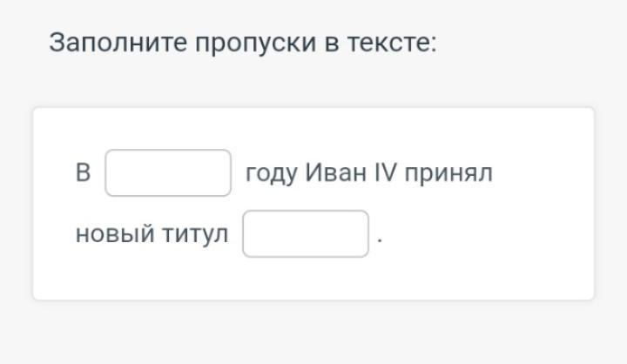Click the letter "В" before the first field

[83, 172]
